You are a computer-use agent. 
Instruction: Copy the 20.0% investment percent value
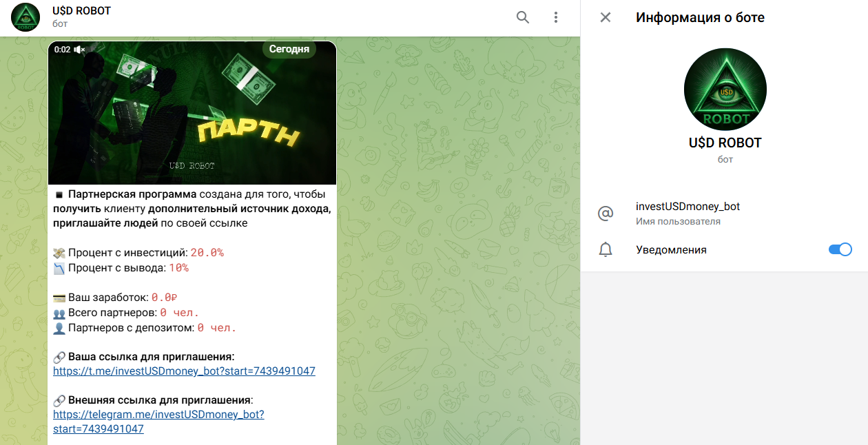coord(207,253)
